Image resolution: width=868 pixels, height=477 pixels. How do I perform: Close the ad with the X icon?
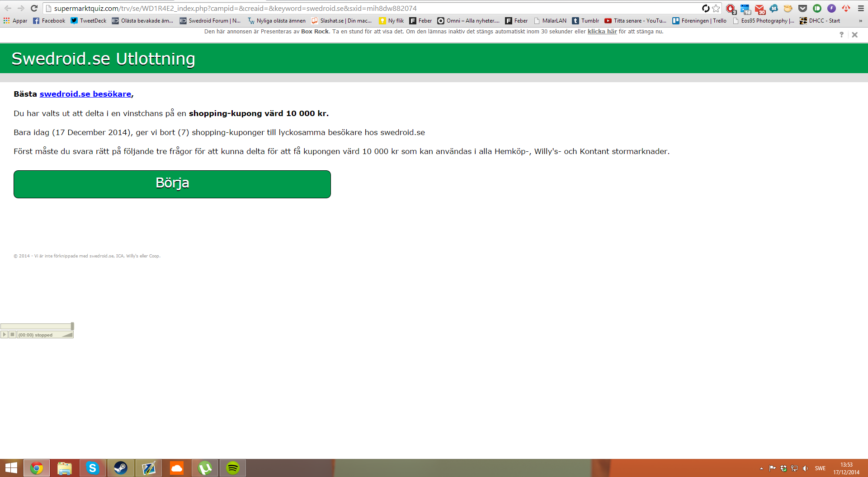click(854, 35)
